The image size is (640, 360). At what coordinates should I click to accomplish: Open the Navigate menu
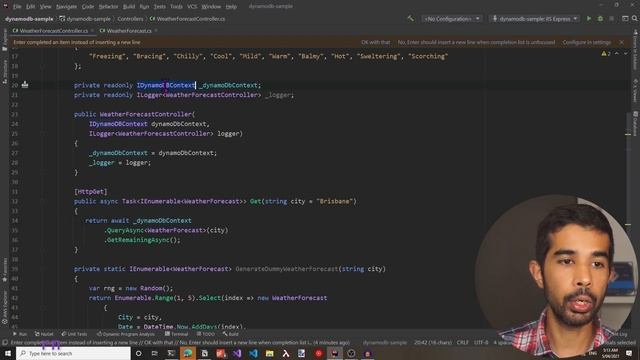[66, 7]
